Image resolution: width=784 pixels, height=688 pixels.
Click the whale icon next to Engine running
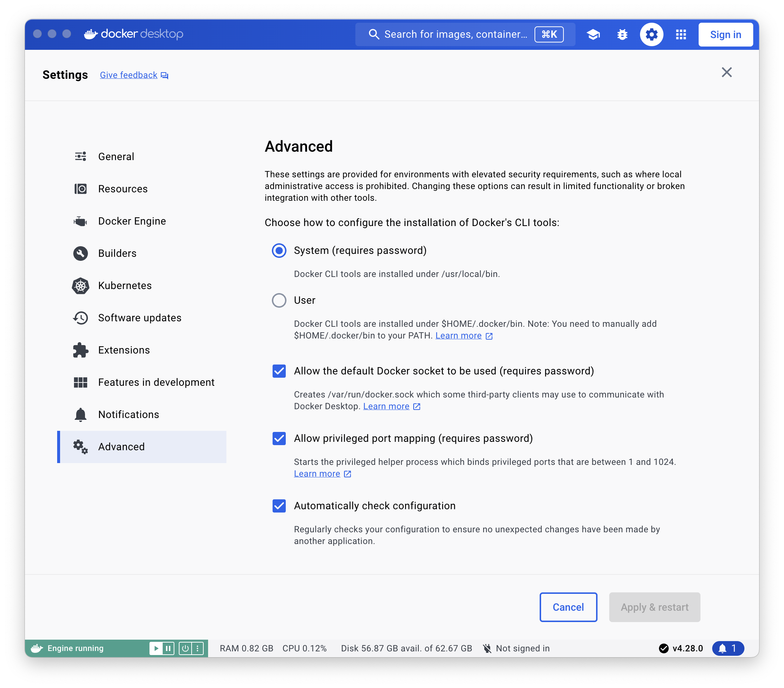click(x=37, y=648)
